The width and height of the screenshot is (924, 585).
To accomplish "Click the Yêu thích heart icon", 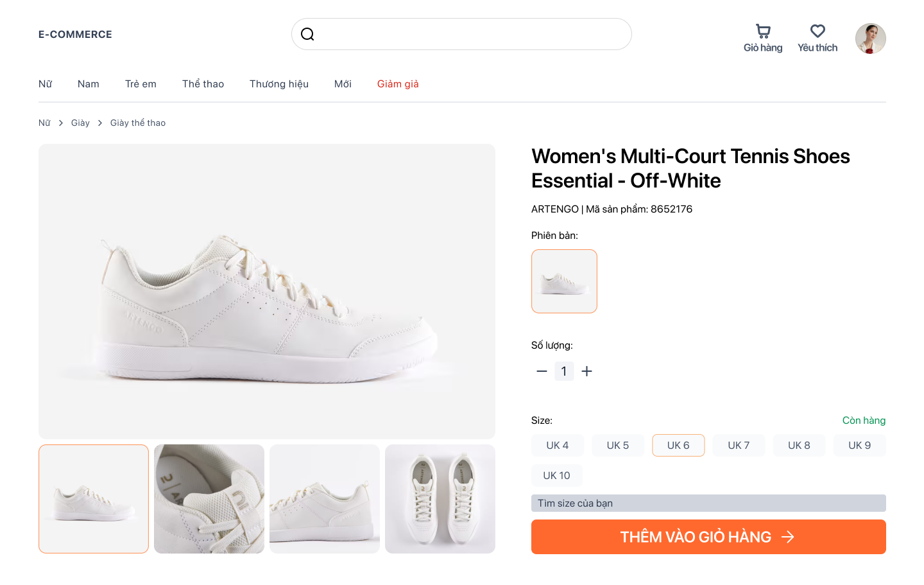I will (817, 30).
